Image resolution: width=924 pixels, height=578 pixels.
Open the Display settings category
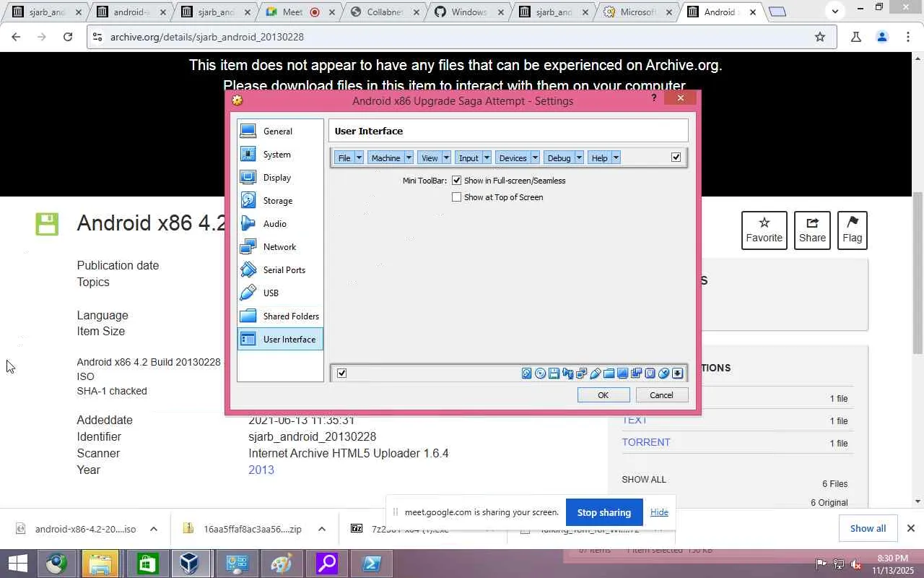tap(280, 178)
